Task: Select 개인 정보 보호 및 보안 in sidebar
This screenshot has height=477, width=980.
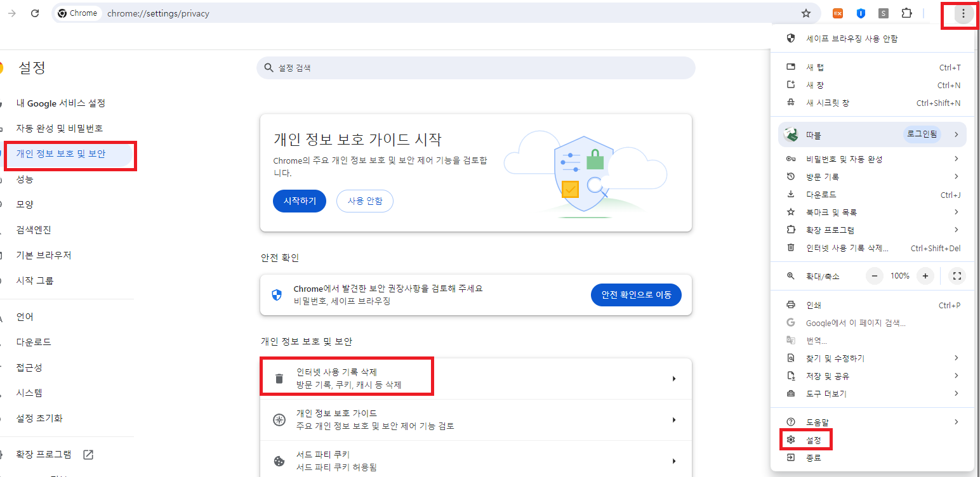Action: point(61,154)
